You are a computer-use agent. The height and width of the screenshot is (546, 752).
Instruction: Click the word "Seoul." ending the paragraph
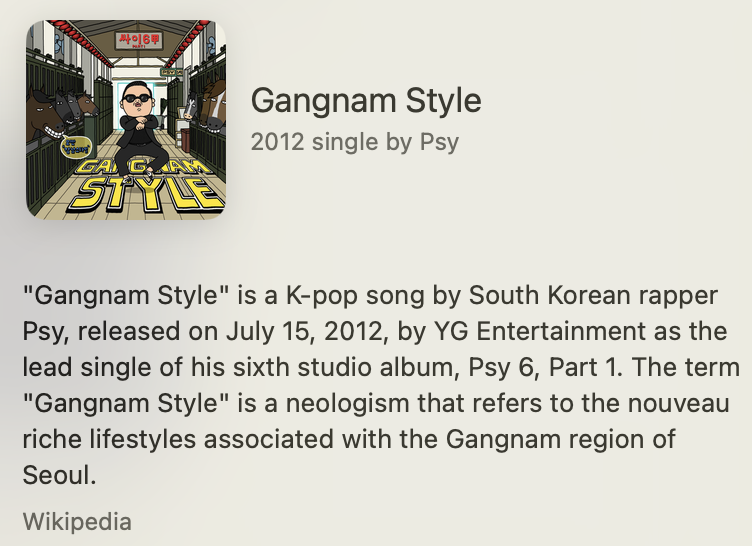pyautogui.click(x=60, y=475)
